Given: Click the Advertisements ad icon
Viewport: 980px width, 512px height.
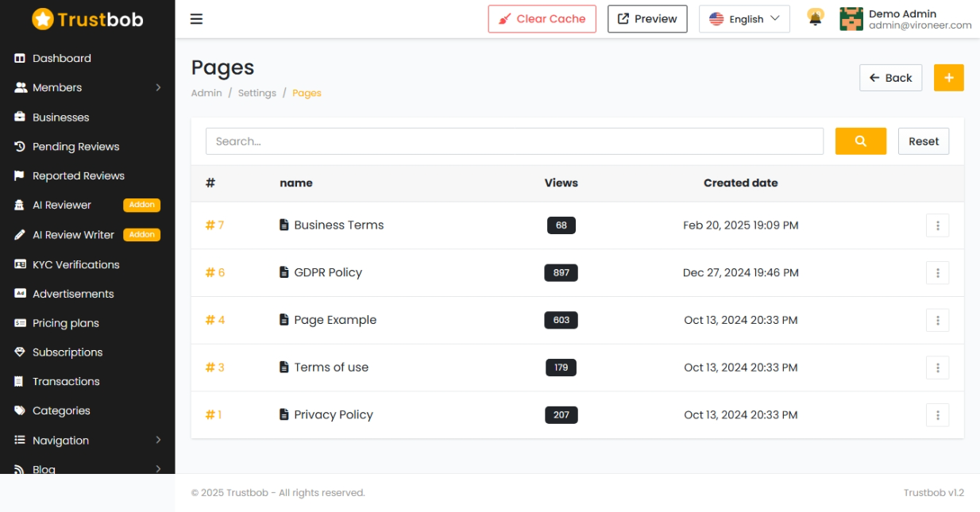Looking at the screenshot, I should coord(20,294).
